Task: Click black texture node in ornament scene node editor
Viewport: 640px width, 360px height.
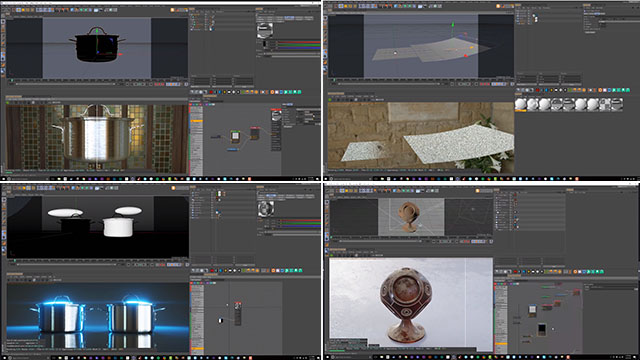Action: point(542,329)
